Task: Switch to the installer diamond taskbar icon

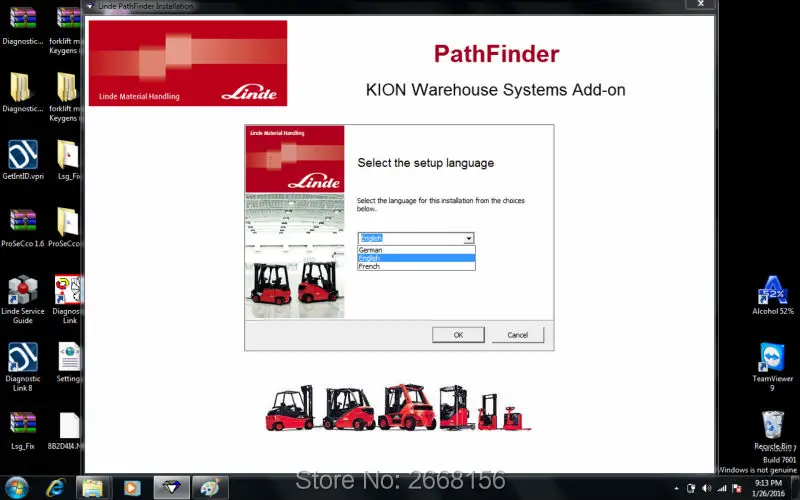Action: 172,488
